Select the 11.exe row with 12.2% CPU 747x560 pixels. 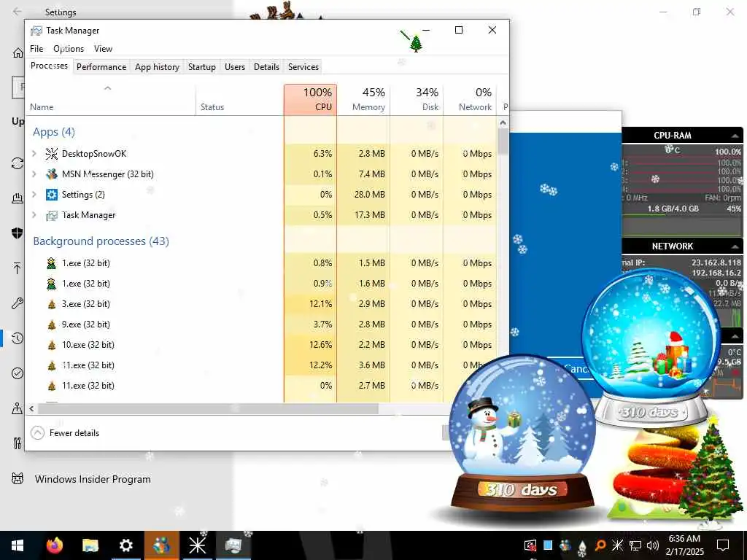(261, 365)
